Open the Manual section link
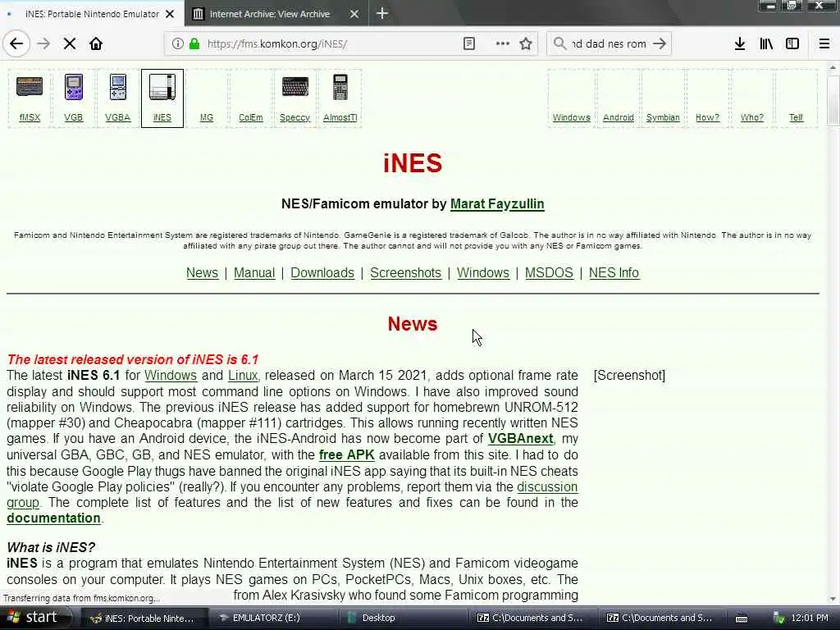This screenshot has height=630, width=840. click(x=254, y=272)
